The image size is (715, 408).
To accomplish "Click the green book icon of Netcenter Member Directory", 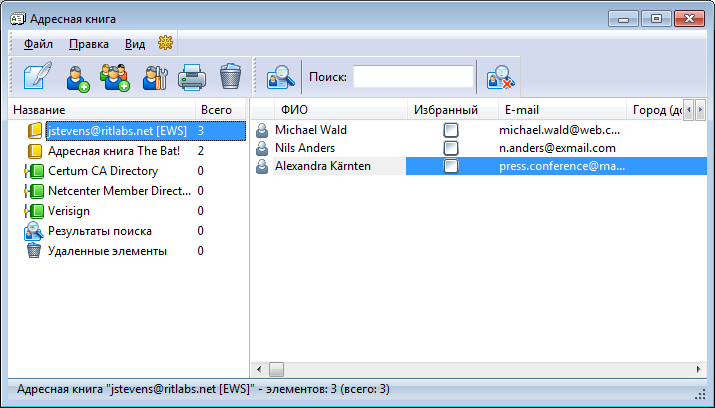I will 35,191.
